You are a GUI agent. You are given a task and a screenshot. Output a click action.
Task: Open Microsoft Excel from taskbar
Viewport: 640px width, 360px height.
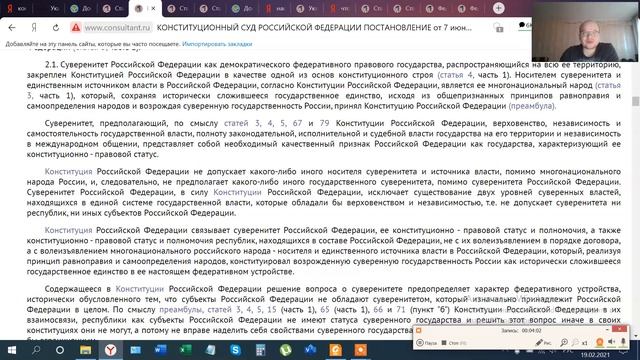[x=186, y=350]
